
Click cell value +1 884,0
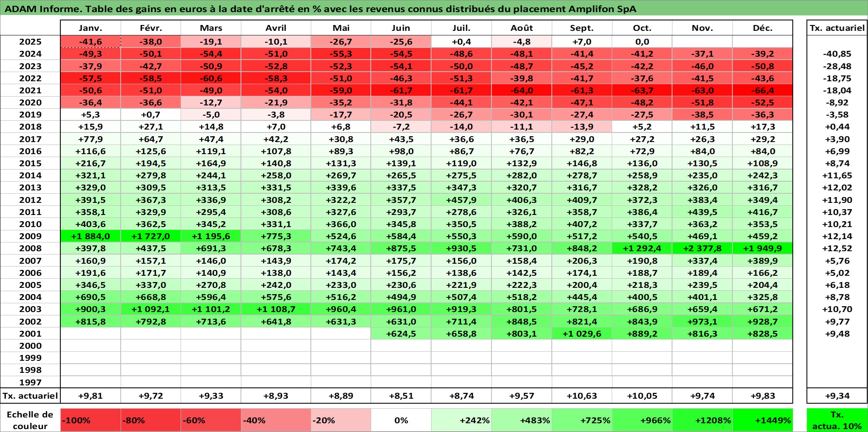(90, 236)
